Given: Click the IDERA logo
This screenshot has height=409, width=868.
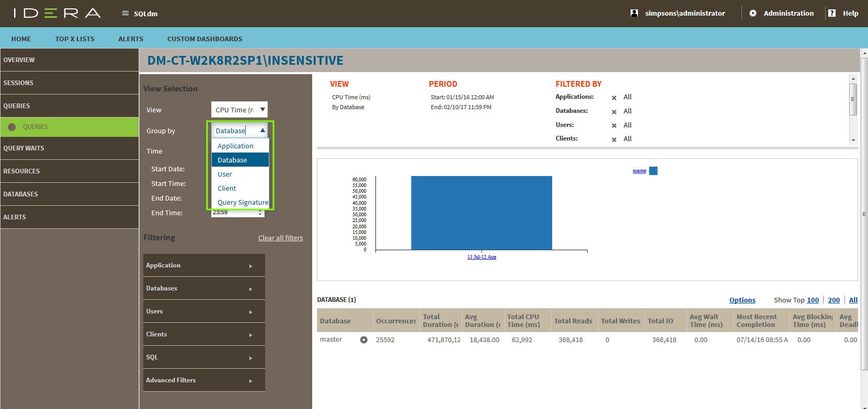Looking at the screenshot, I should (57, 13).
